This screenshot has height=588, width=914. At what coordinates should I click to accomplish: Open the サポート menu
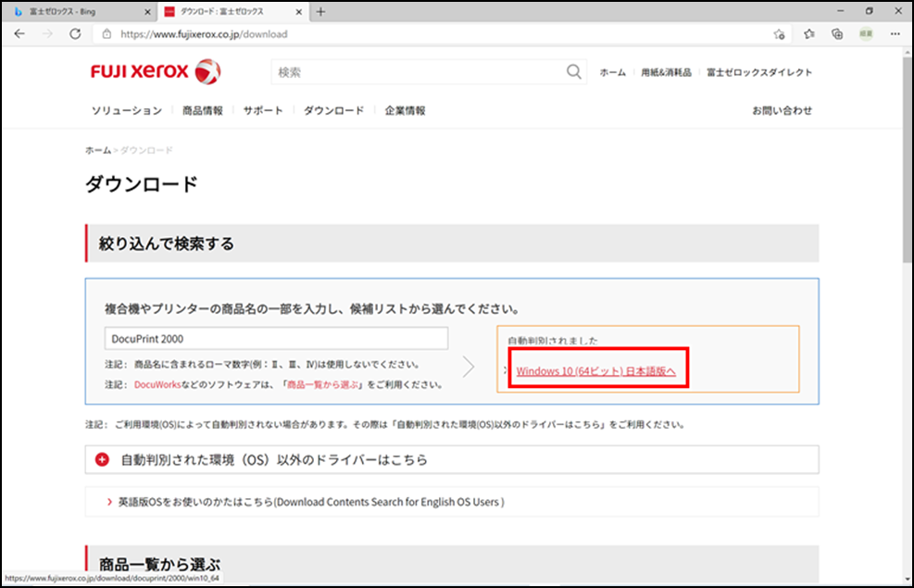(263, 110)
